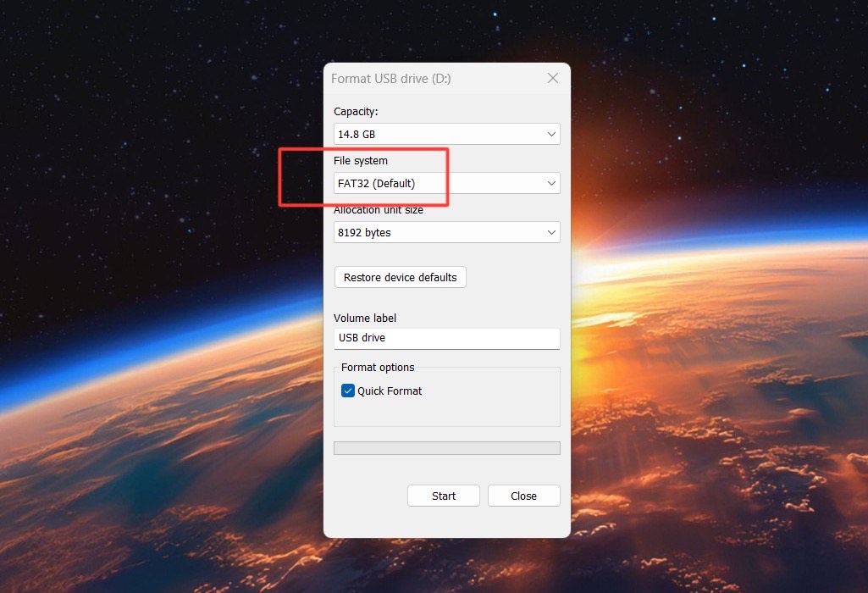868x593 pixels.
Task: Click the Format options group heading
Action: tap(378, 367)
